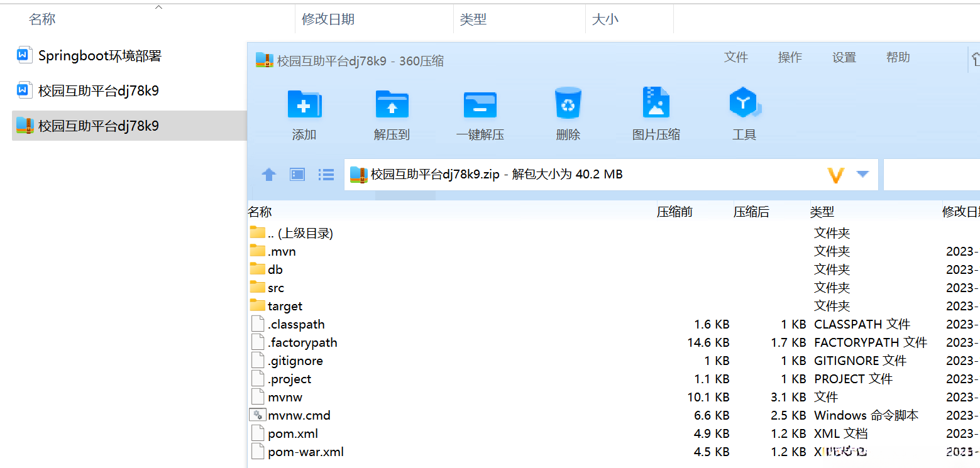Click the skin icon next to 帮助
Image resolution: width=980 pixels, height=468 pixels.
[x=975, y=59]
